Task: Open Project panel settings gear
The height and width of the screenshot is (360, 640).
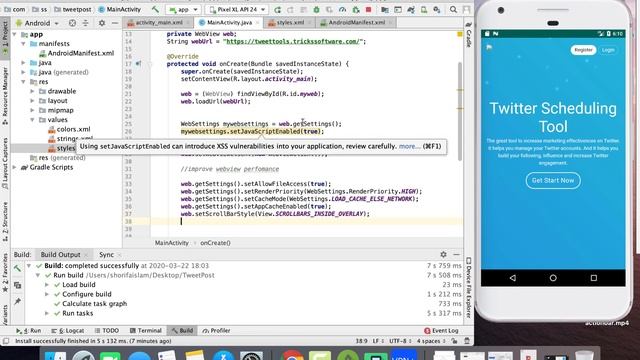Action: (x=102, y=23)
